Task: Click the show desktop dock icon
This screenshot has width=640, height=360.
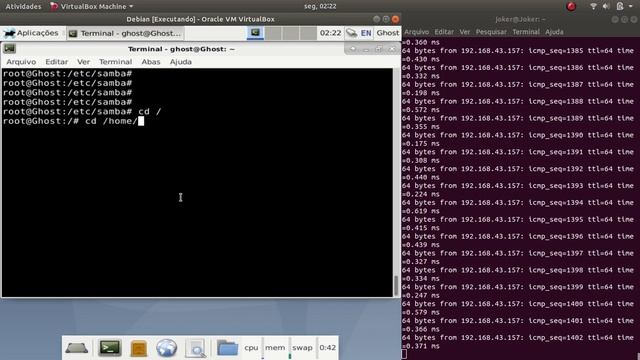Action: 77,348
